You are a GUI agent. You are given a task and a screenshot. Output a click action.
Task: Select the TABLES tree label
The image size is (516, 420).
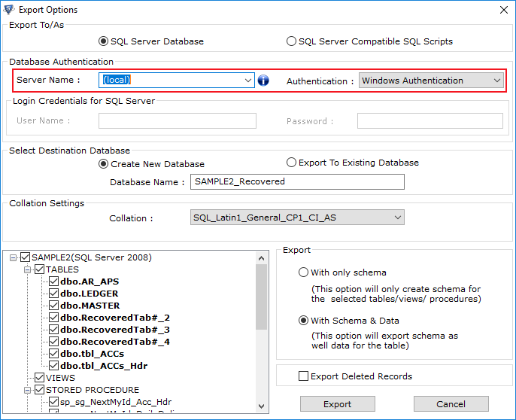(x=62, y=269)
